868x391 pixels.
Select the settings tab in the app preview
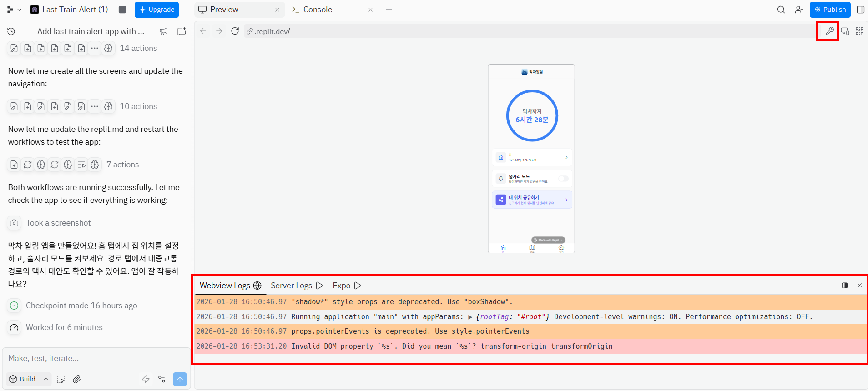(561, 248)
